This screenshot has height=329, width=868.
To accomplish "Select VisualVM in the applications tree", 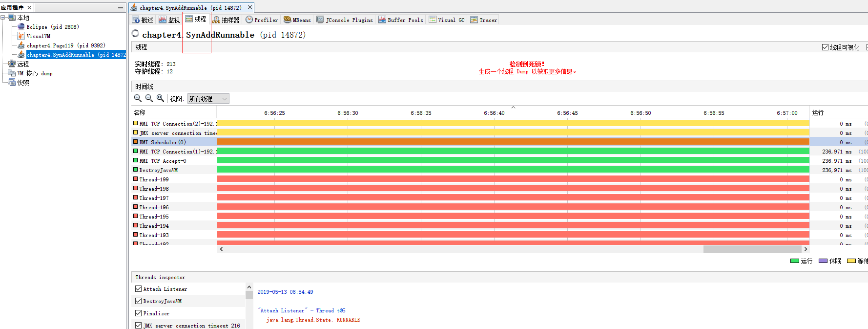I will (x=38, y=36).
